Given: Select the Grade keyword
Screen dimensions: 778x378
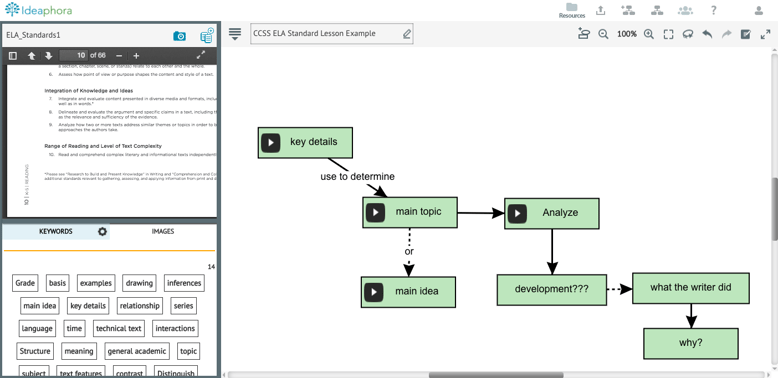Looking at the screenshot, I should click(25, 283).
